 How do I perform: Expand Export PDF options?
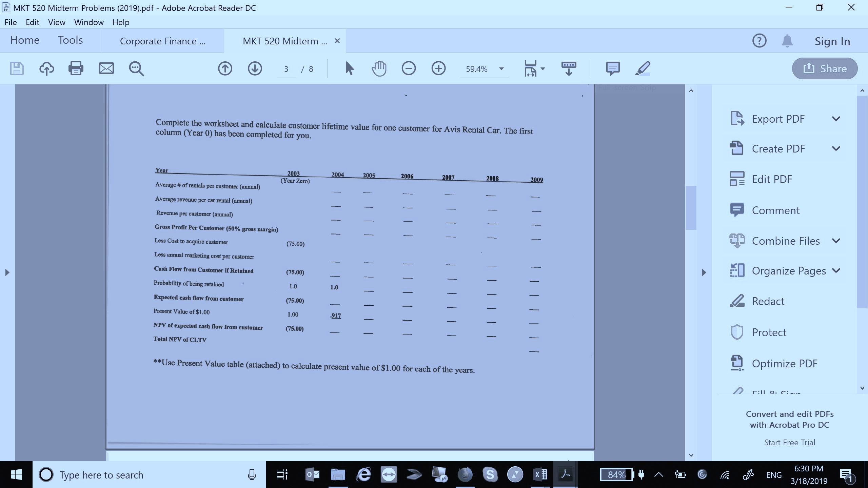click(x=836, y=119)
